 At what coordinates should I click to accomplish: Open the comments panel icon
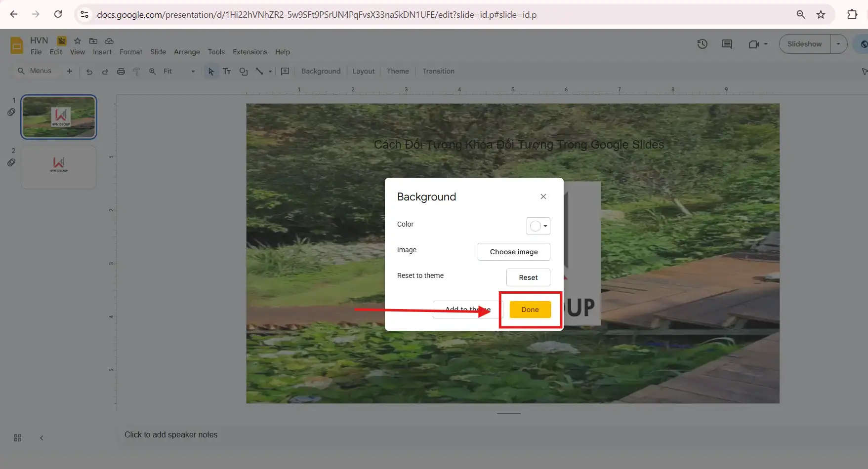coord(727,44)
